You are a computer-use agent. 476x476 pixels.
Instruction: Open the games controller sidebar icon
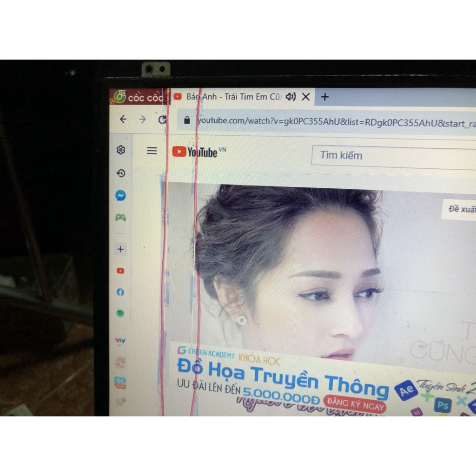[121, 217]
